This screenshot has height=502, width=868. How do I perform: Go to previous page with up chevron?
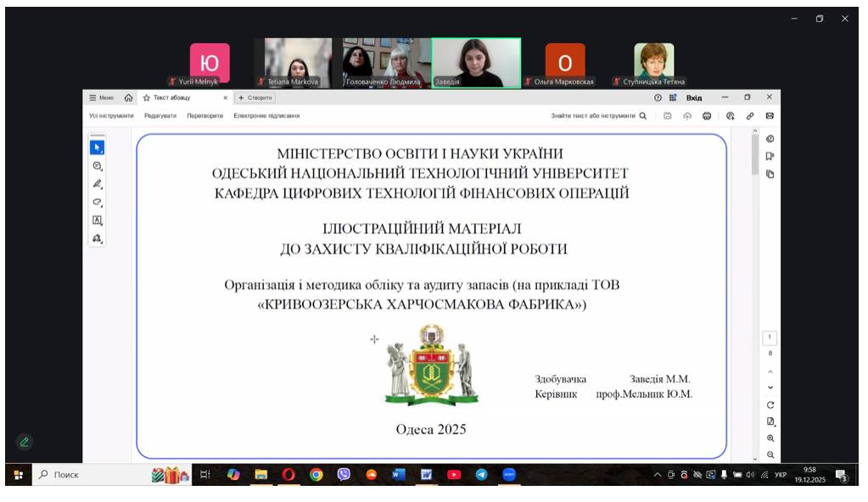pyautogui.click(x=770, y=371)
